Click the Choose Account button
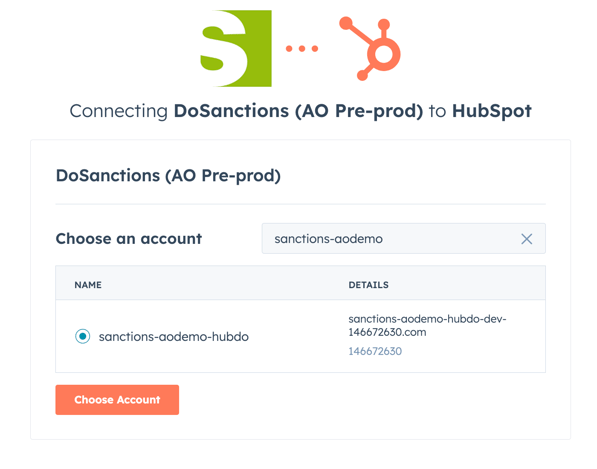Viewport: 597px width, 469px height. tap(117, 400)
